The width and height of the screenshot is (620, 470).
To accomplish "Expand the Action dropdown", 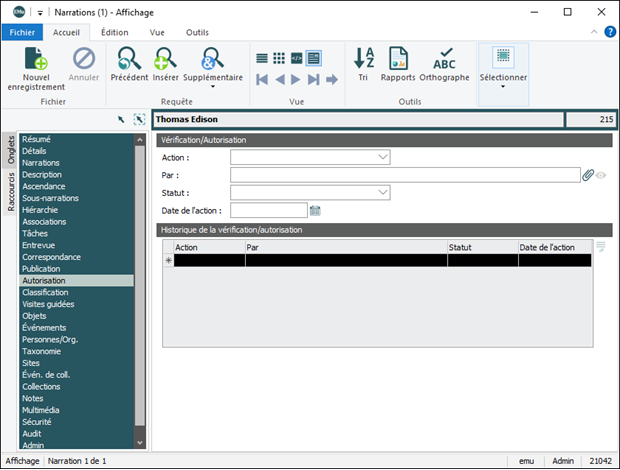I will tap(383, 157).
